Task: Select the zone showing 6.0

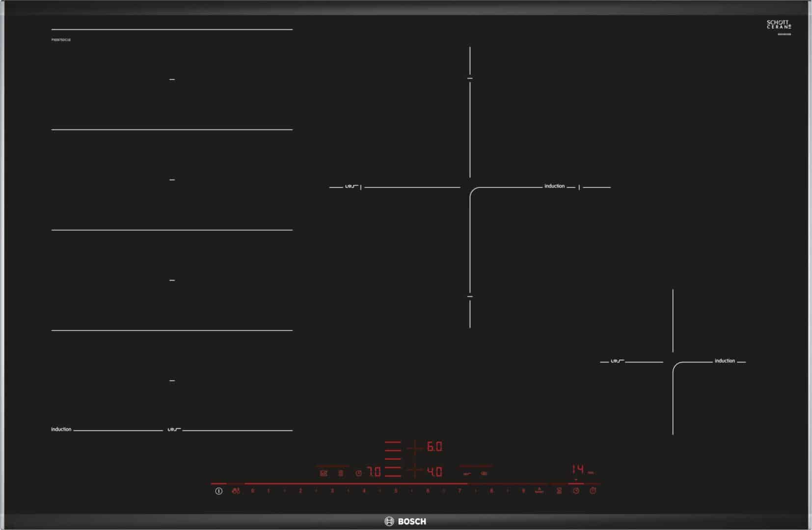Action: (434, 447)
